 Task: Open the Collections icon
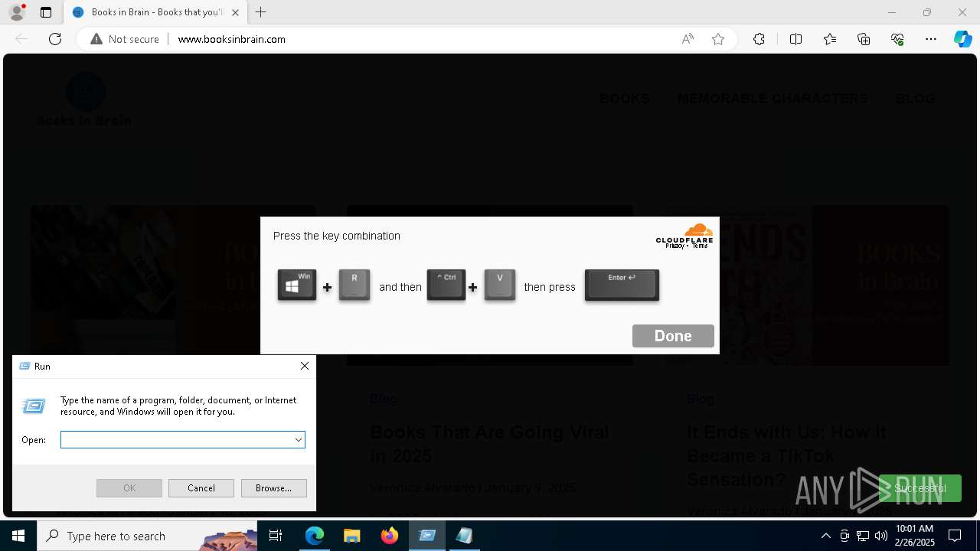(x=864, y=39)
